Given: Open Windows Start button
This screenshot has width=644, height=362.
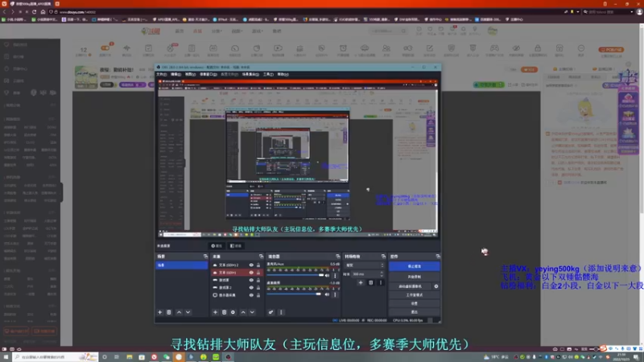Looking at the screenshot, I should (x=6, y=357).
